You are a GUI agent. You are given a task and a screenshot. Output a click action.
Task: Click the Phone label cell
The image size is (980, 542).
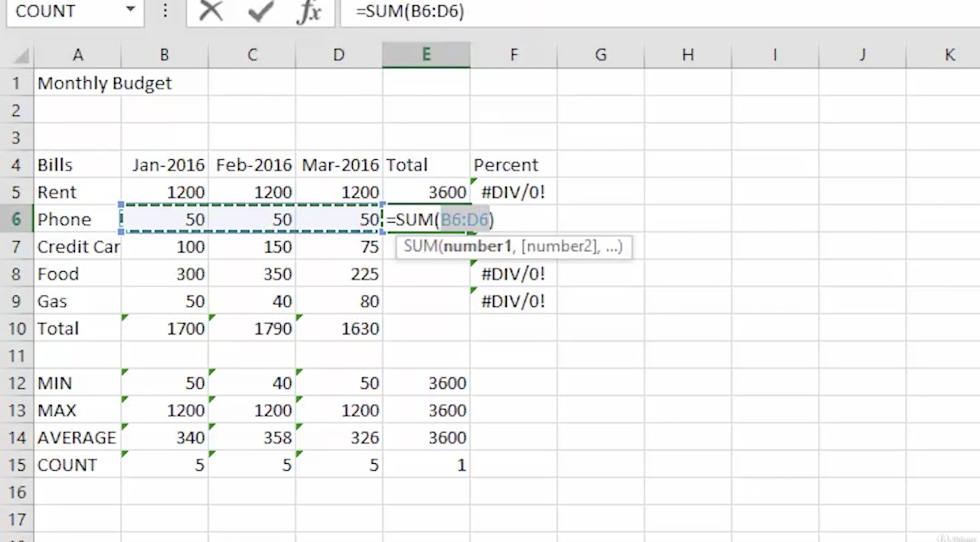(78, 219)
